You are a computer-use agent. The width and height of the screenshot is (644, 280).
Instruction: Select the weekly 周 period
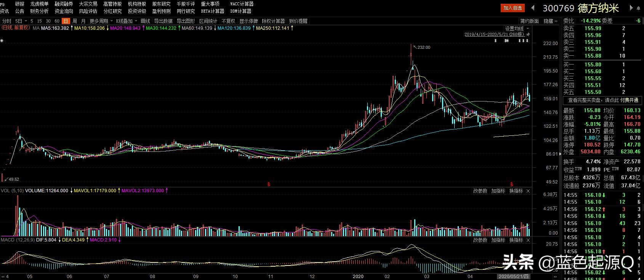75,21
